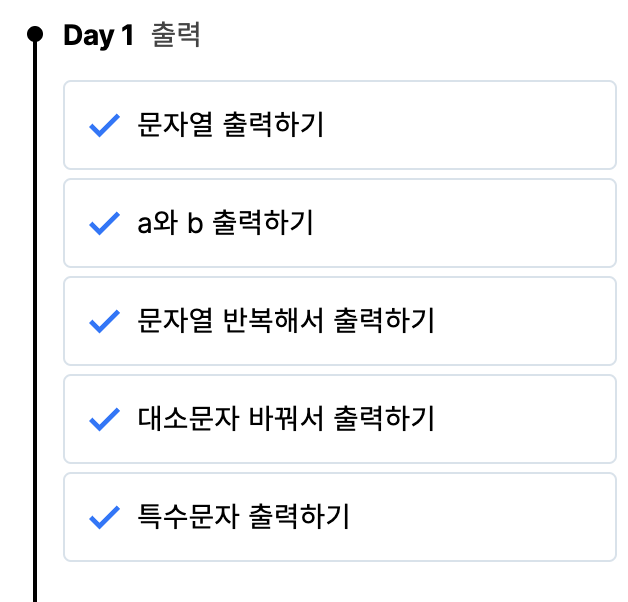Click blank space inside the 문자열 출력하기 card
Image resolution: width=628 pixels, height=602 pixels.
tap(480, 126)
